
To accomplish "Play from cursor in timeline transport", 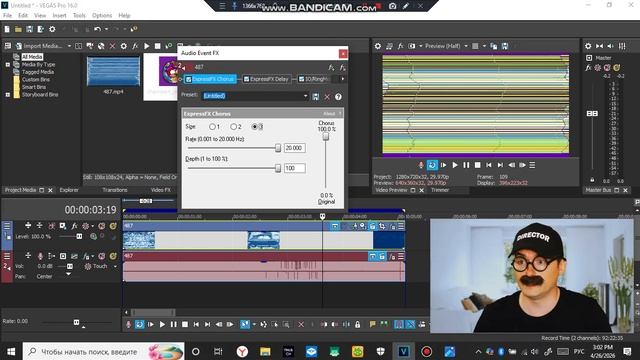I will 162,324.
